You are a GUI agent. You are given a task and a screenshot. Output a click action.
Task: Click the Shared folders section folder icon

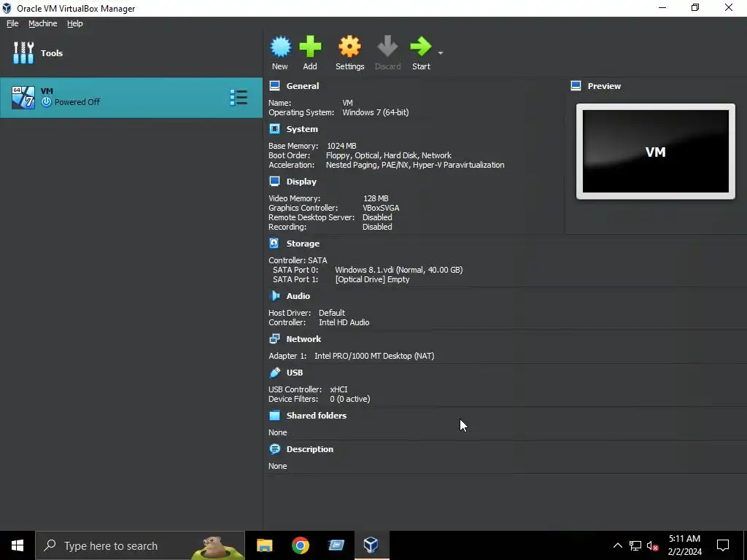click(x=274, y=415)
